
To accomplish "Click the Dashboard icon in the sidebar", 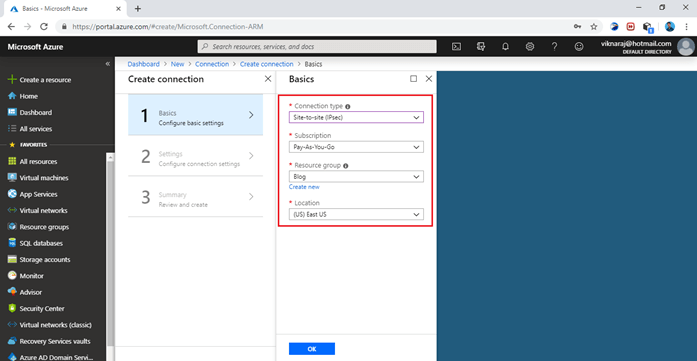I will coord(12,112).
